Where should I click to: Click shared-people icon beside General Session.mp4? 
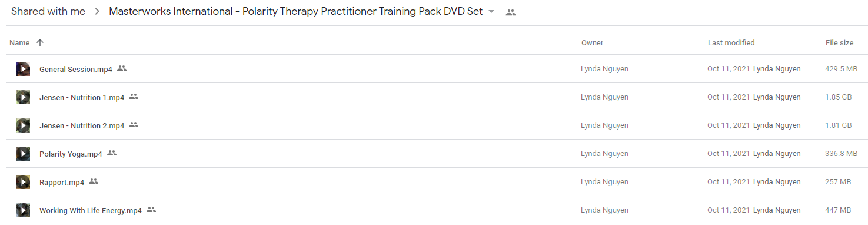click(122, 68)
